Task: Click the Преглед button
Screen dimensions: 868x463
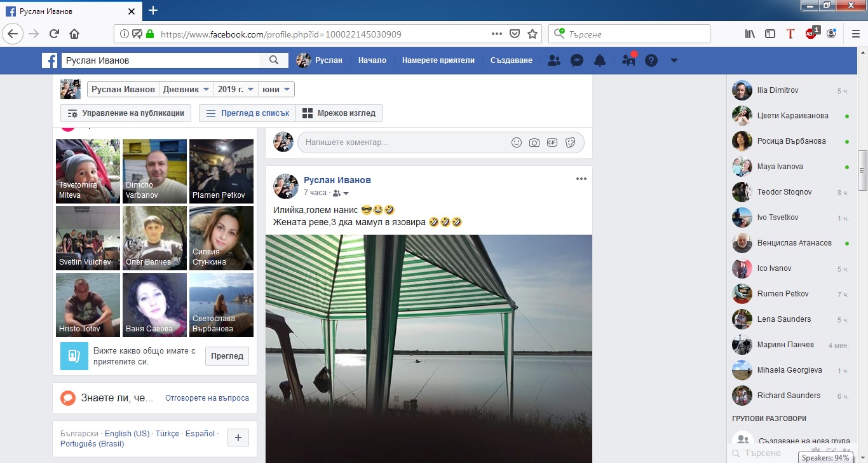Action: (227, 356)
